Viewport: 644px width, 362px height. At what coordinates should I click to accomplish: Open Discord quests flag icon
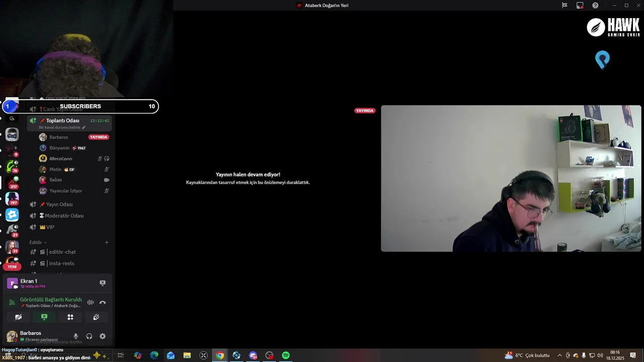click(x=565, y=6)
